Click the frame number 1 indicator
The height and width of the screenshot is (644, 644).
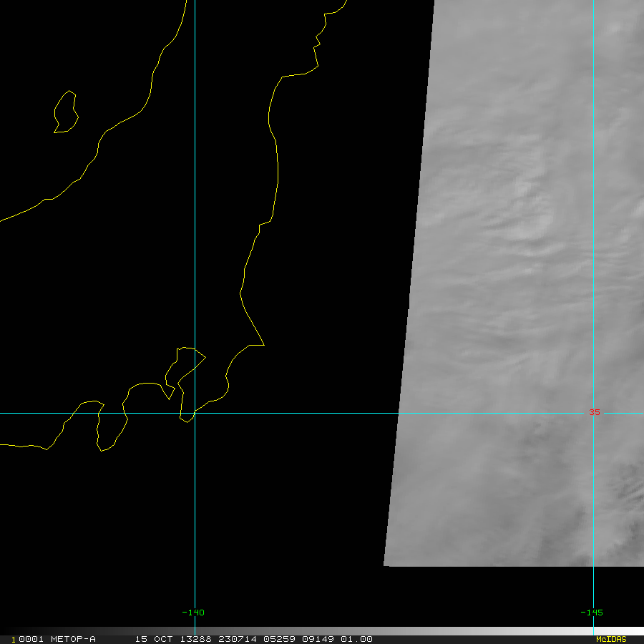(x=14, y=640)
